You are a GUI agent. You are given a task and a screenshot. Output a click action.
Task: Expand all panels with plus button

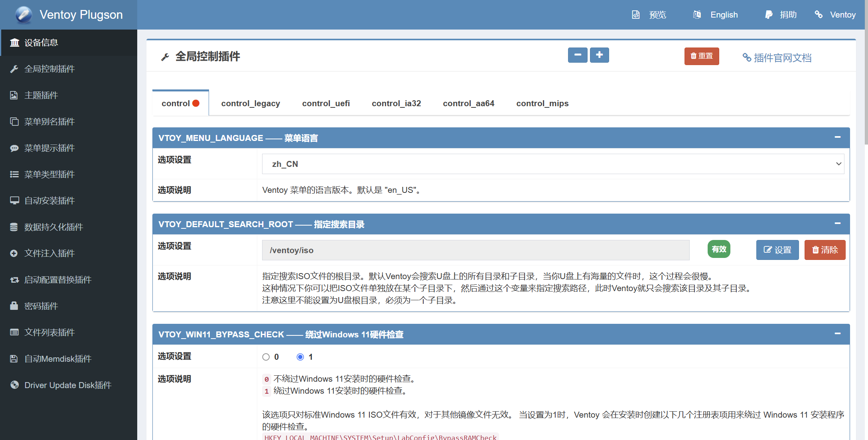(x=599, y=55)
